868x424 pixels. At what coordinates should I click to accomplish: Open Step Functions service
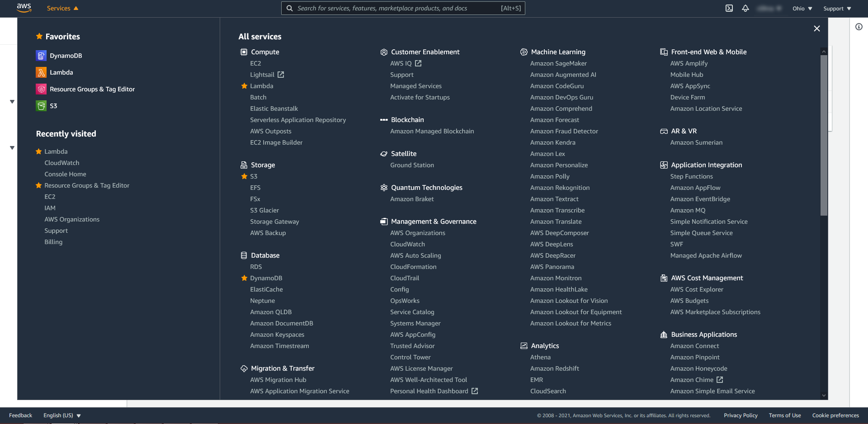[x=691, y=176]
